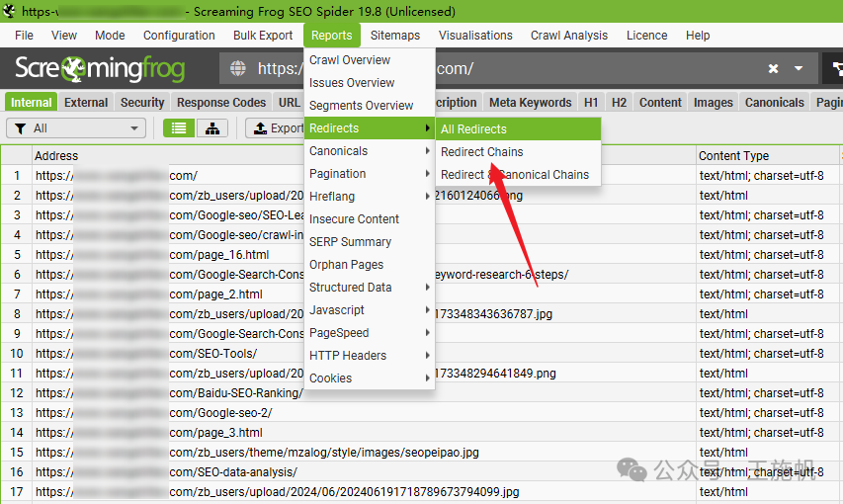Switch to Meta Keywords tab
The image size is (843, 504).
[x=530, y=102]
